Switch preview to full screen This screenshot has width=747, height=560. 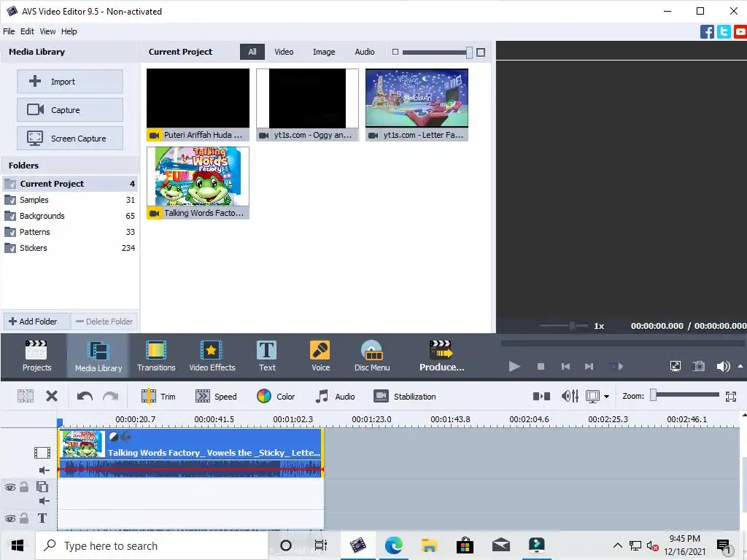(675, 366)
